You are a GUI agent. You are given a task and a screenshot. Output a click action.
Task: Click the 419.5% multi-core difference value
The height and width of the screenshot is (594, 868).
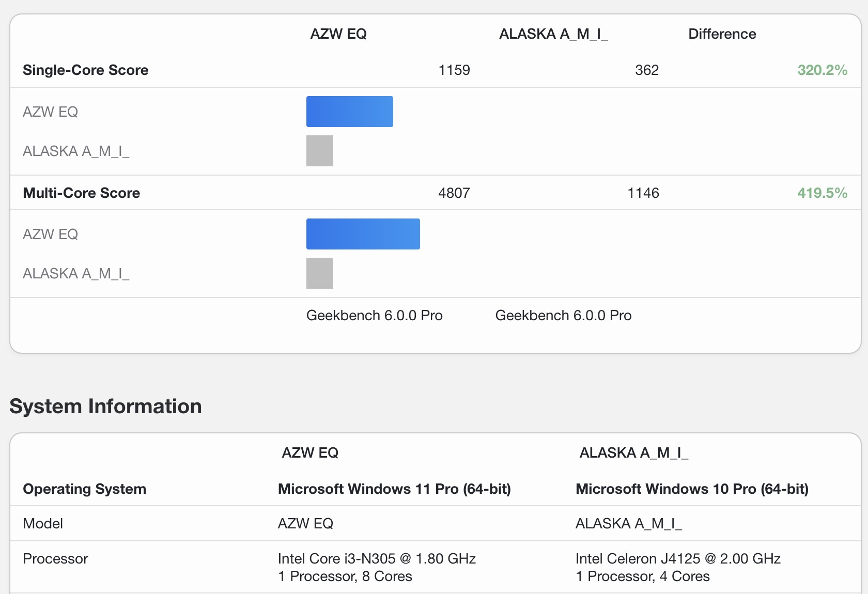[822, 193]
